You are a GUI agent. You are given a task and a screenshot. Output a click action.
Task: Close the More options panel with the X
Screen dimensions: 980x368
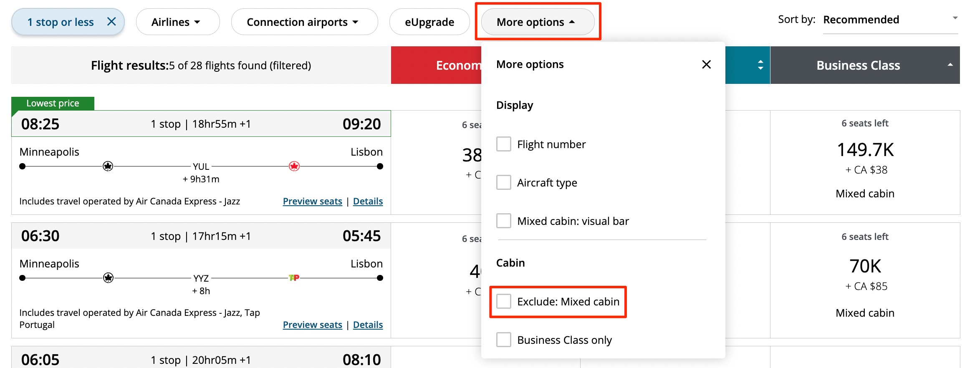[706, 64]
